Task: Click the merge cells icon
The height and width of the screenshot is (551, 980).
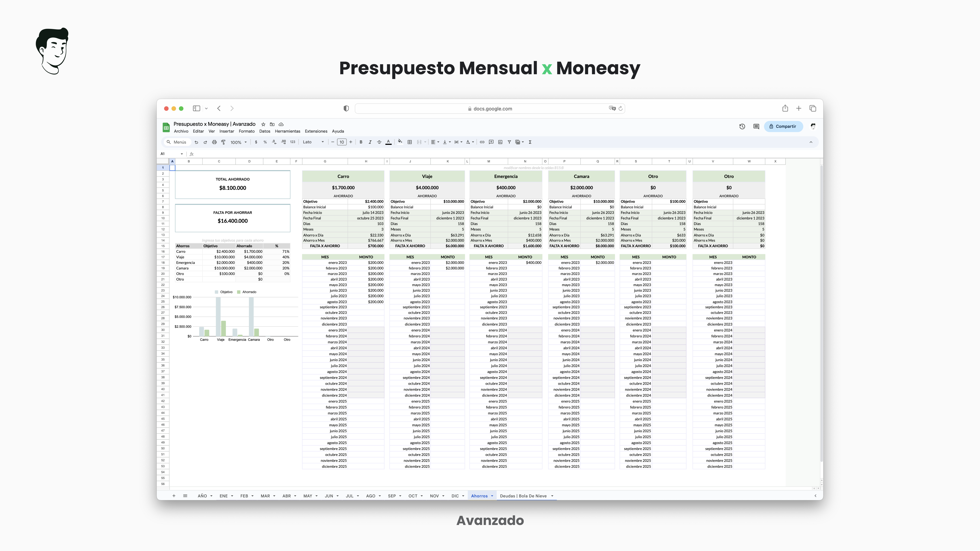Action: 419,142
